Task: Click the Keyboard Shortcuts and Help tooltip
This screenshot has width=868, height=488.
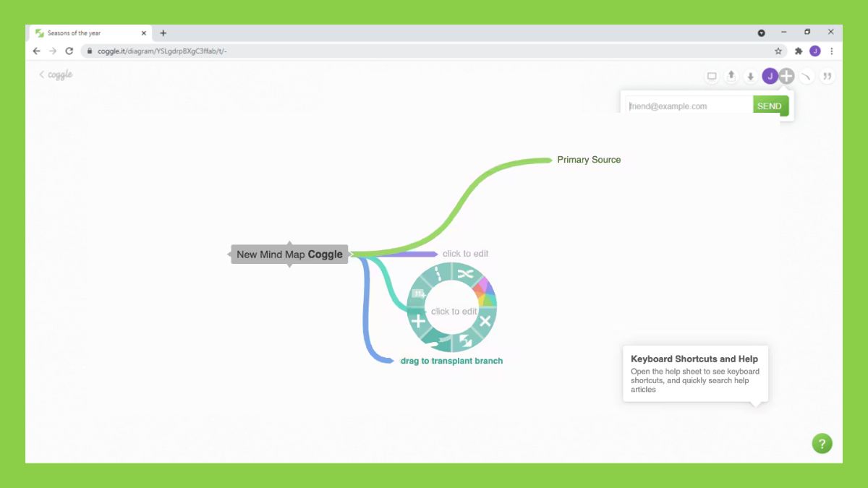Action: [x=695, y=373]
